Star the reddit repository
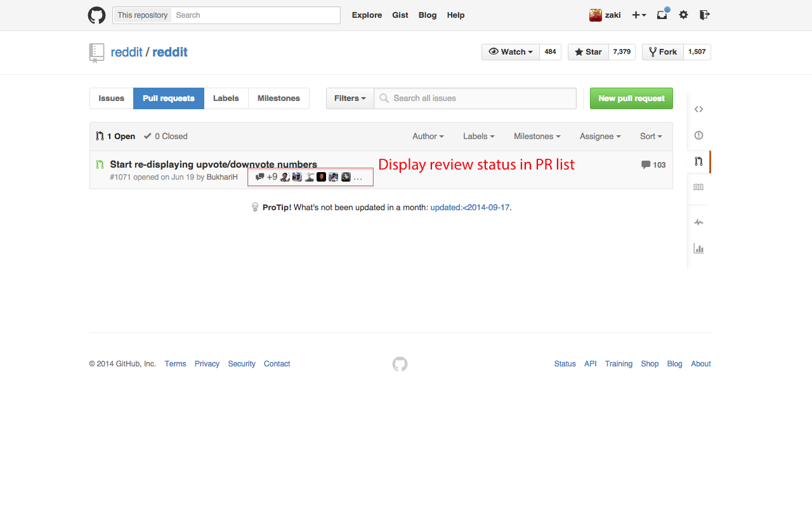 coord(588,52)
